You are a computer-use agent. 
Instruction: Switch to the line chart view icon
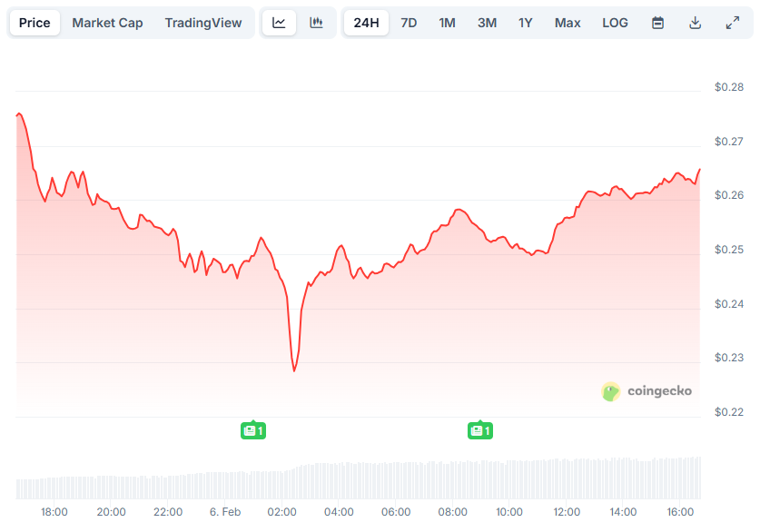point(279,22)
